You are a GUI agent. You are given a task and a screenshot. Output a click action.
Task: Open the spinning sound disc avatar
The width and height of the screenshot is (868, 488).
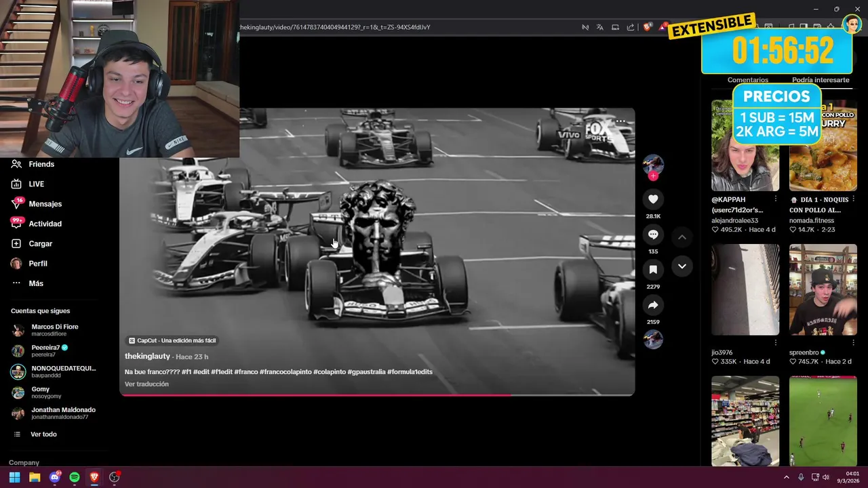tap(653, 339)
